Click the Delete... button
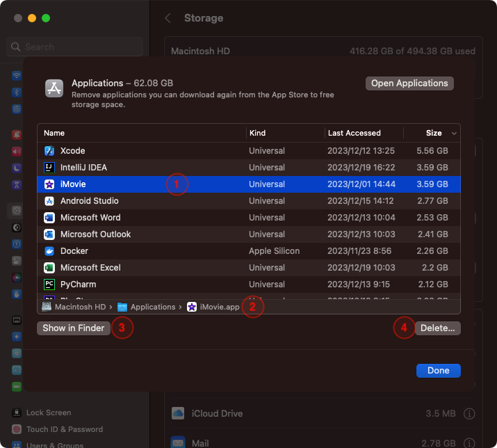The image size is (497, 448). pos(437,328)
